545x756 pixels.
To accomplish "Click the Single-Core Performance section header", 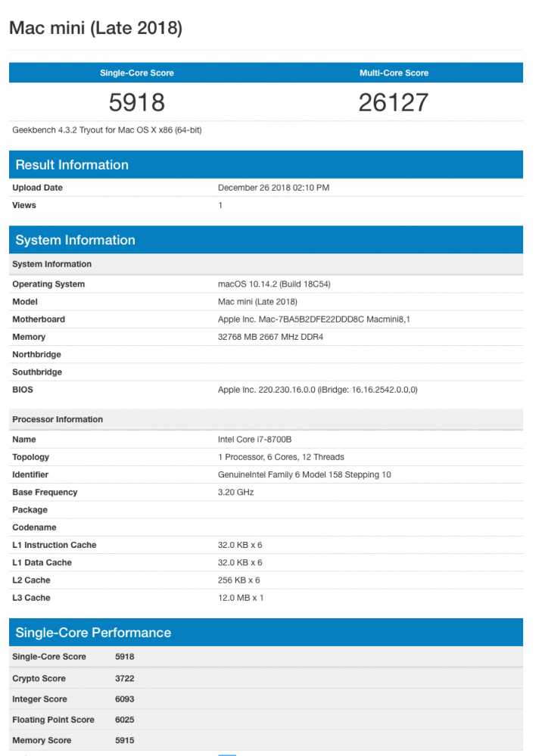I will (266, 632).
